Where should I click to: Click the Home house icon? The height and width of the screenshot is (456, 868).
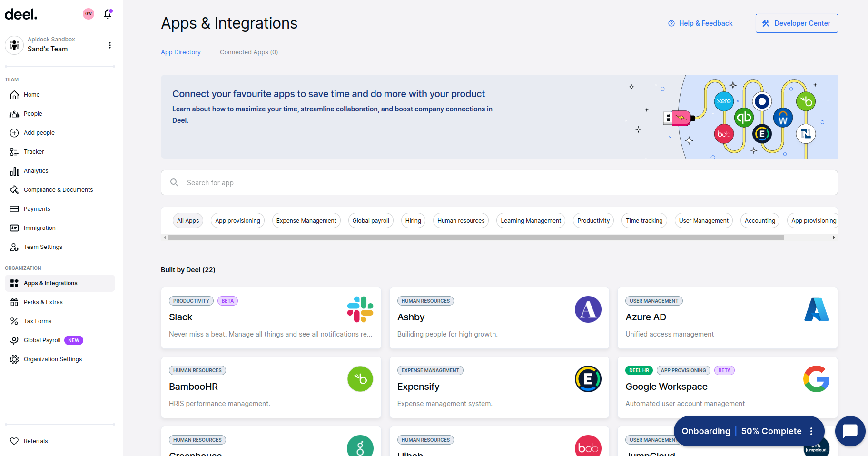pyautogui.click(x=14, y=95)
